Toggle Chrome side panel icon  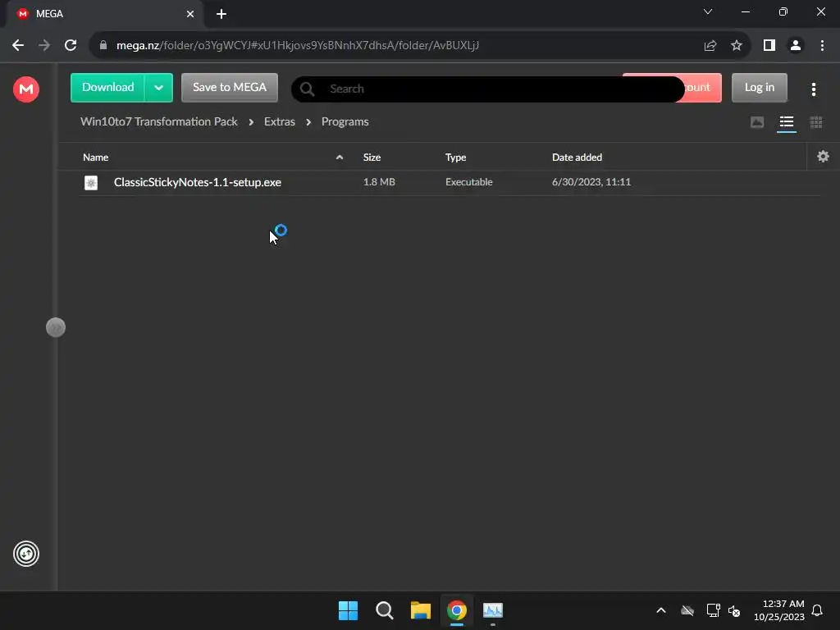[769, 46]
